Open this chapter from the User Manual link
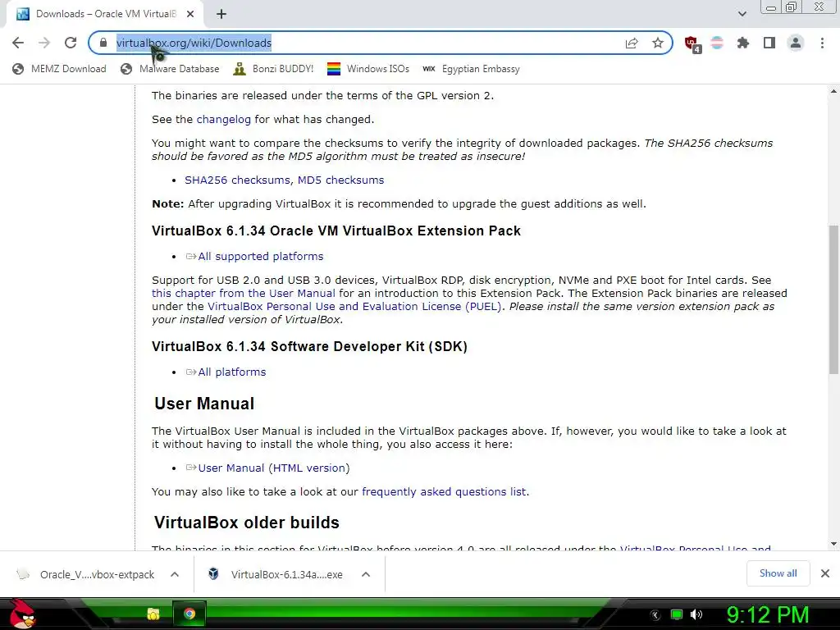Screen dimensions: 840x630 pyautogui.click(x=243, y=294)
